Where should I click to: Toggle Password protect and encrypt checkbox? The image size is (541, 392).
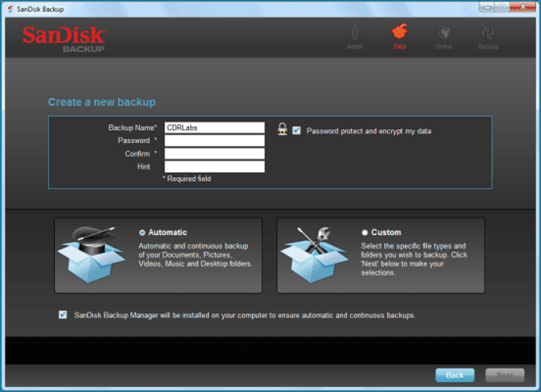tap(296, 131)
